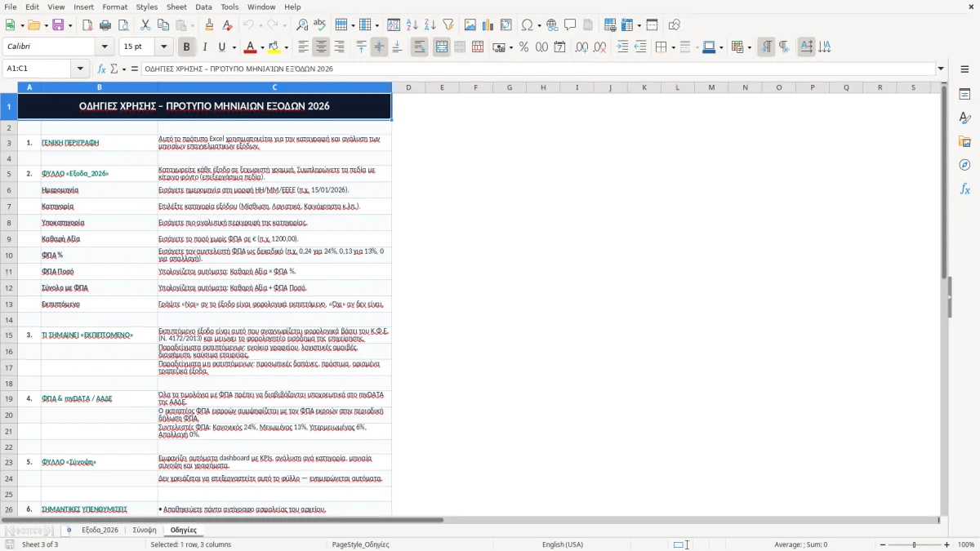Image resolution: width=980 pixels, height=551 pixels.
Task: Click the AutoFilter funnel icon
Action: 448,25
